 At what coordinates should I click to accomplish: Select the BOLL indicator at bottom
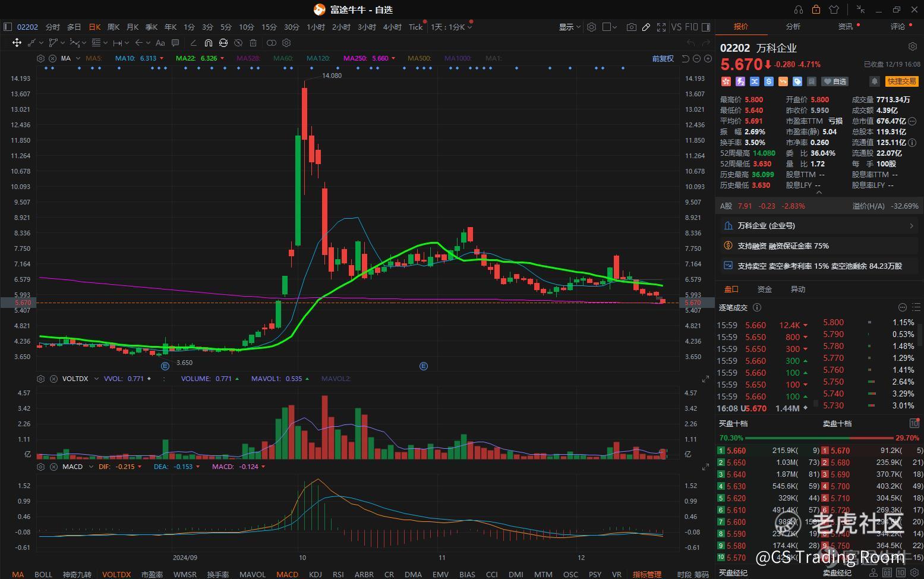(x=43, y=574)
